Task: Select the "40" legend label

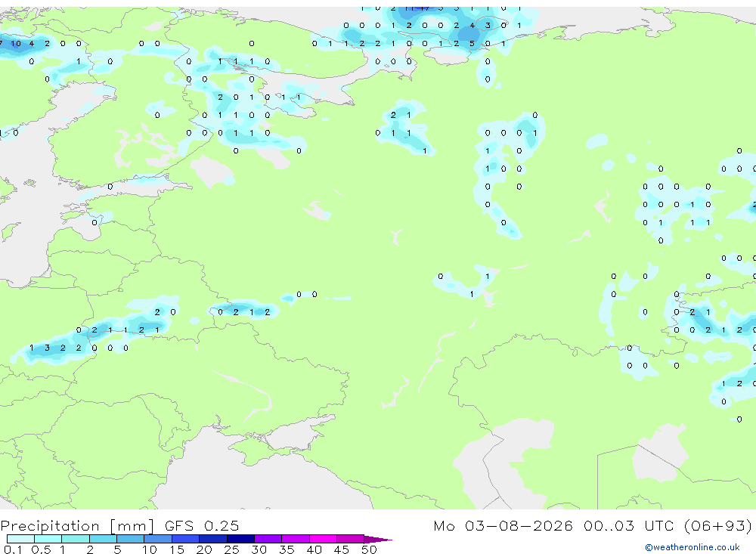Action: [x=314, y=549]
